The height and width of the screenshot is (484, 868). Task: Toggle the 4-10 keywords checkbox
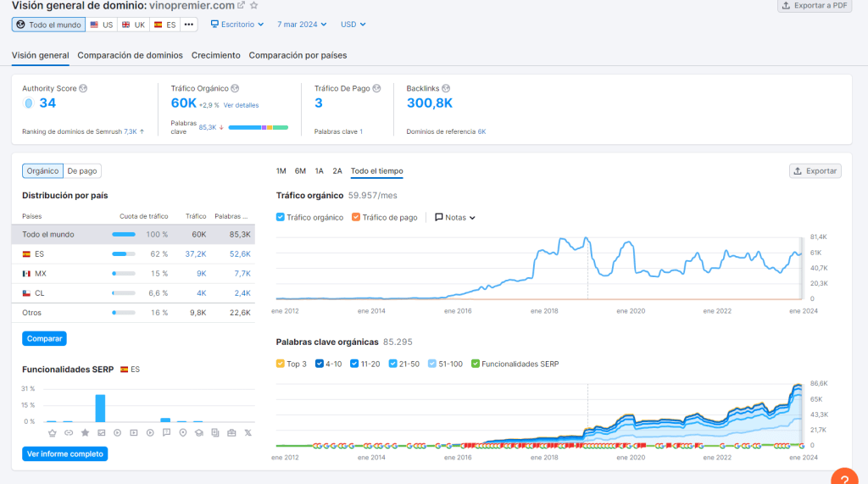click(x=320, y=364)
